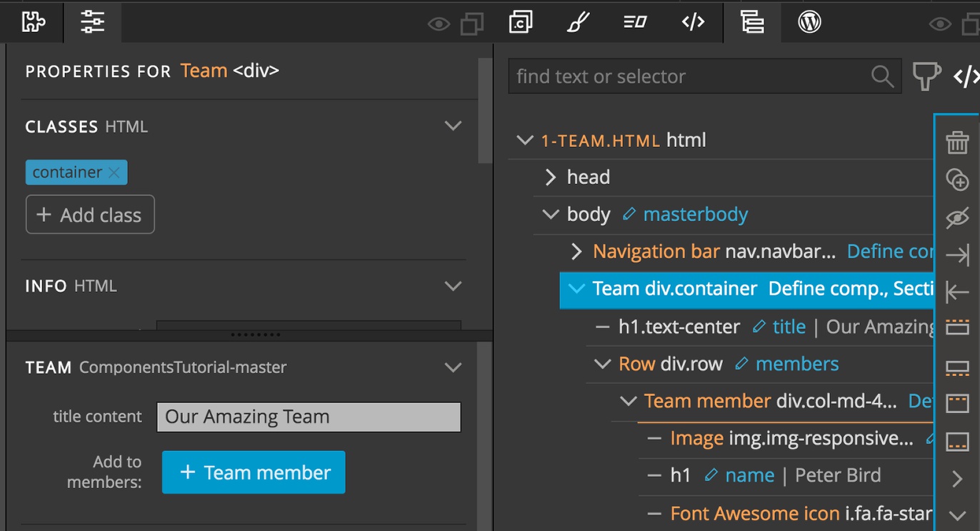Viewport: 980px width, 531px height.
Task: Click the panel divider handle dots
Action: click(x=255, y=335)
